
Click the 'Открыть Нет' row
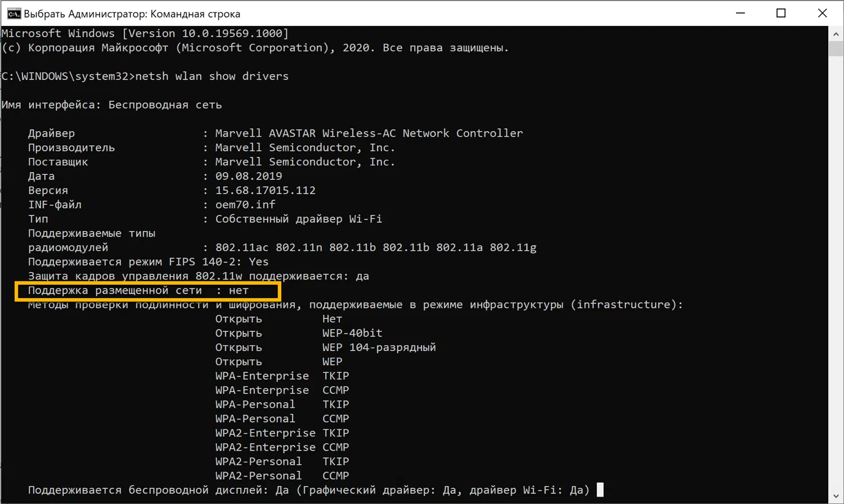point(279,319)
